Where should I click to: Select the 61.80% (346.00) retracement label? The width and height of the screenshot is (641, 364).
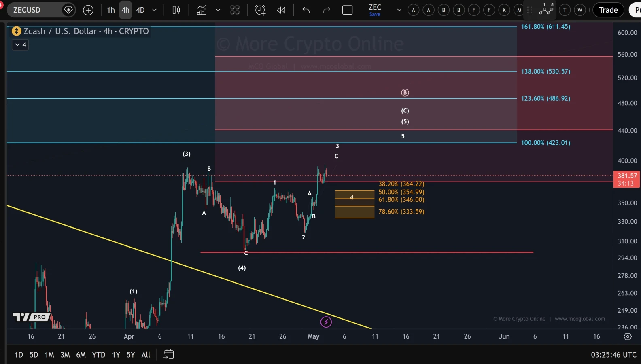tap(401, 200)
